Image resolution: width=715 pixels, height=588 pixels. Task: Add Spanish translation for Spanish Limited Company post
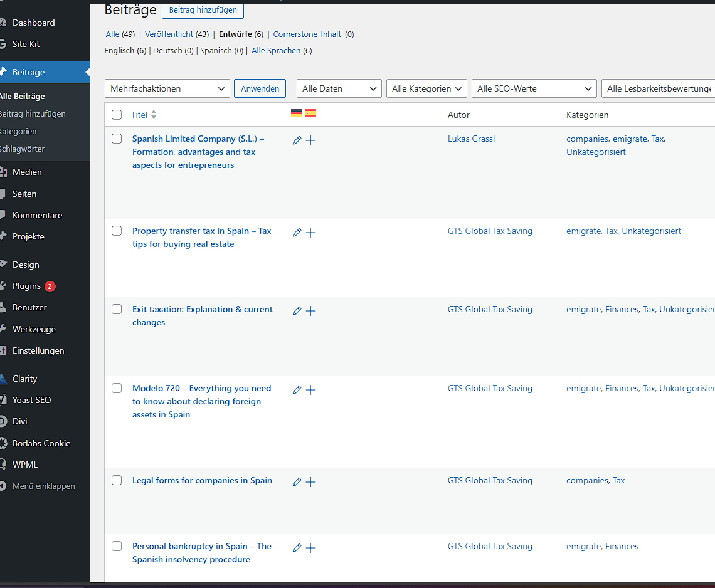click(x=310, y=140)
